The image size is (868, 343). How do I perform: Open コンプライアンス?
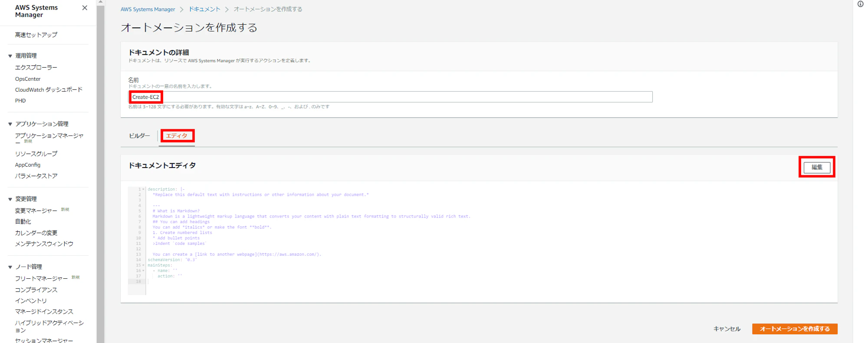[x=36, y=290]
